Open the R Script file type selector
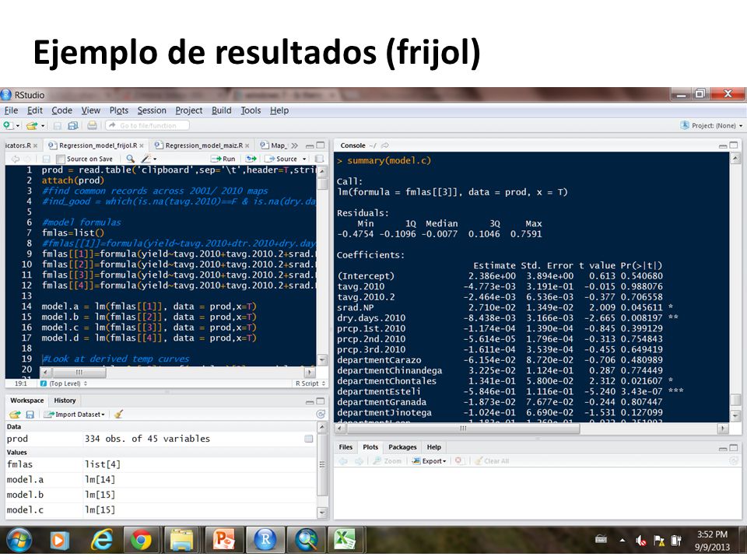 [x=310, y=383]
